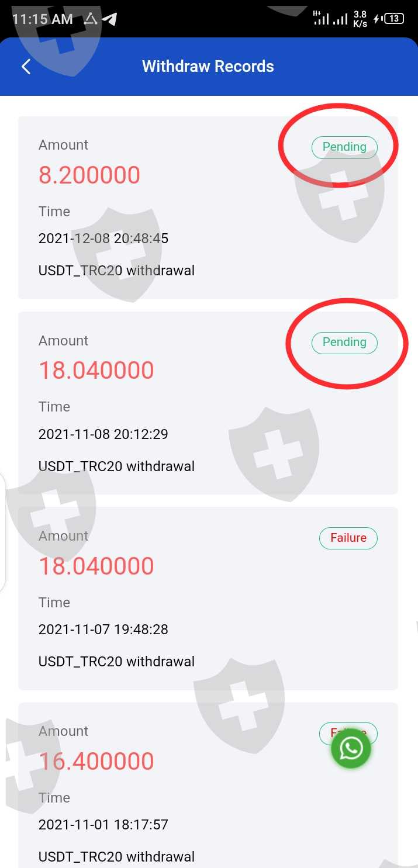Screen dimensions: 418x868
Task: Open withdrawal record dated 2021-11-08 20:12:29
Action: coord(208,403)
